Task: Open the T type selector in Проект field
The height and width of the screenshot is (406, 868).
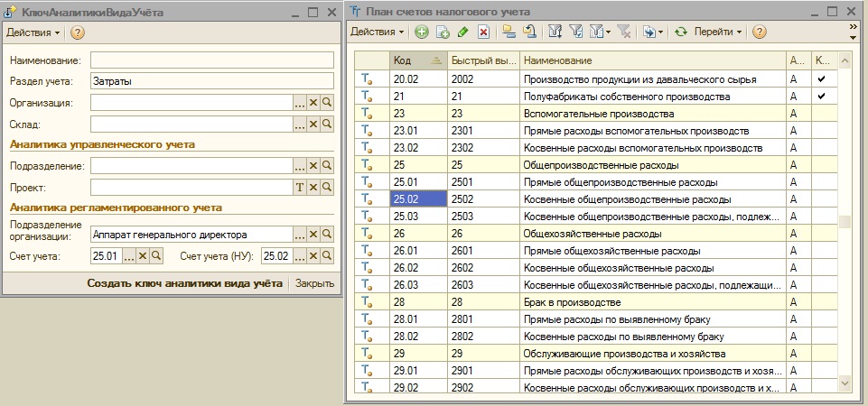Action: 301,187
